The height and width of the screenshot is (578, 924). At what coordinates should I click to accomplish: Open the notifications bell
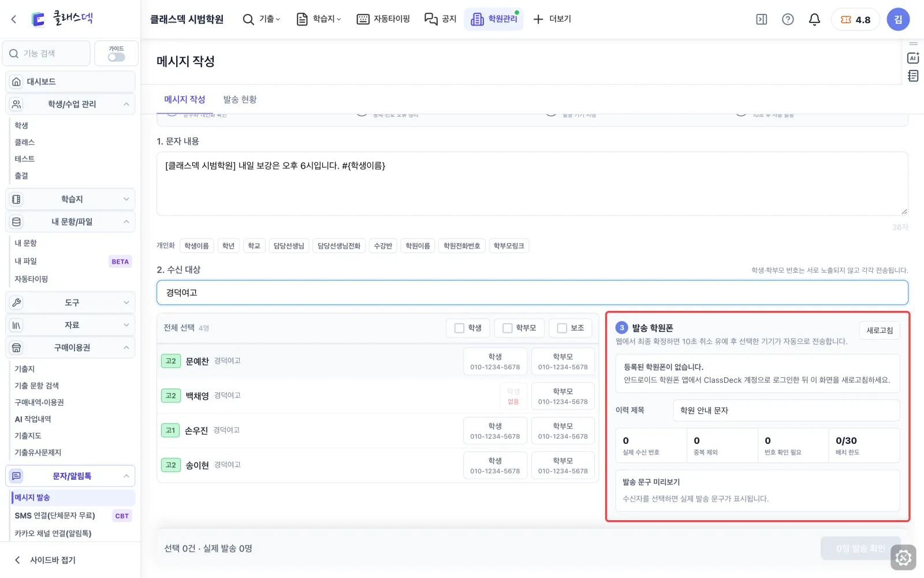(x=814, y=19)
